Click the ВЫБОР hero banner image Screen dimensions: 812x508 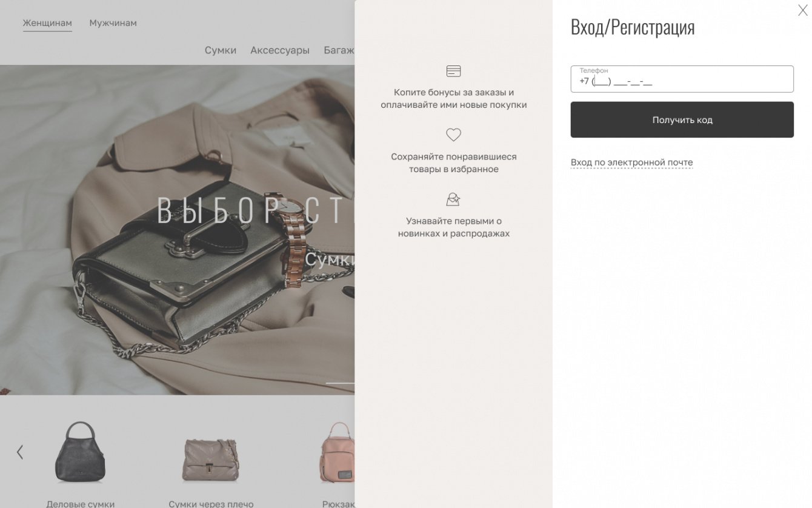[177, 230]
